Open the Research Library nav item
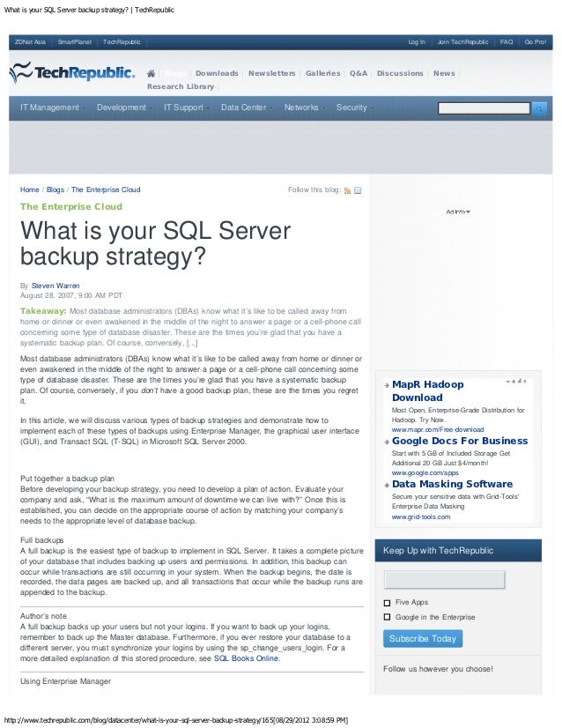 coord(181,86)
